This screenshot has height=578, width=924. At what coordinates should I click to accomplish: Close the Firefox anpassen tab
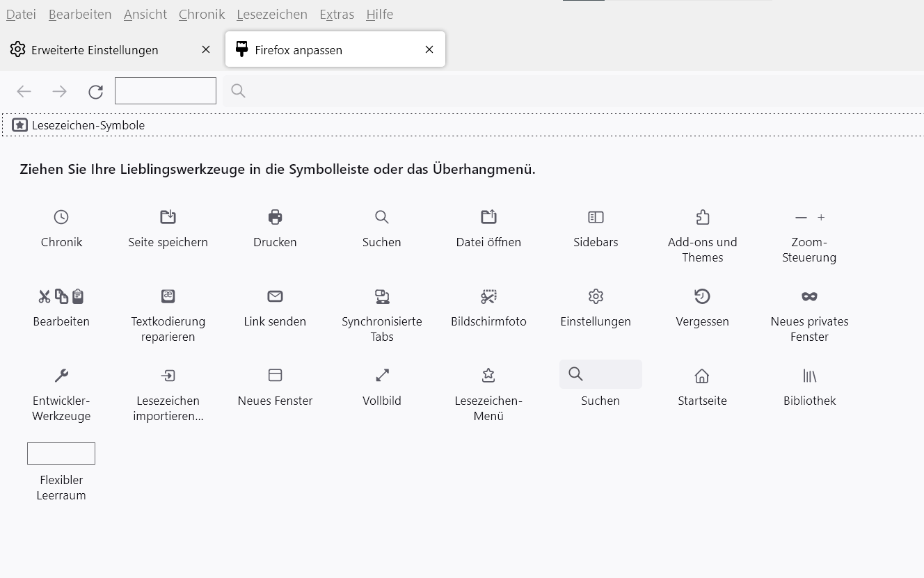[x=429, y=49]
